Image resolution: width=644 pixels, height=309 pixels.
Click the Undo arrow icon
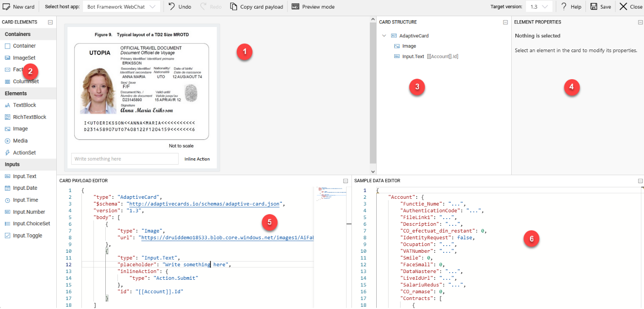(172, 7)
